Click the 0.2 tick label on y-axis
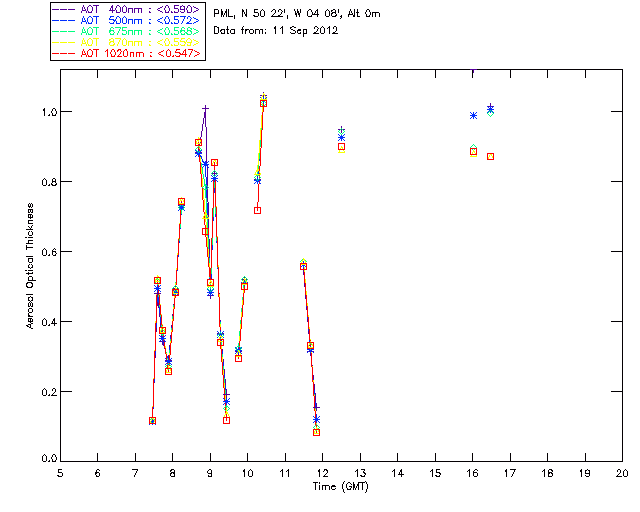The image size is (640, 512). tap(49, 392)
